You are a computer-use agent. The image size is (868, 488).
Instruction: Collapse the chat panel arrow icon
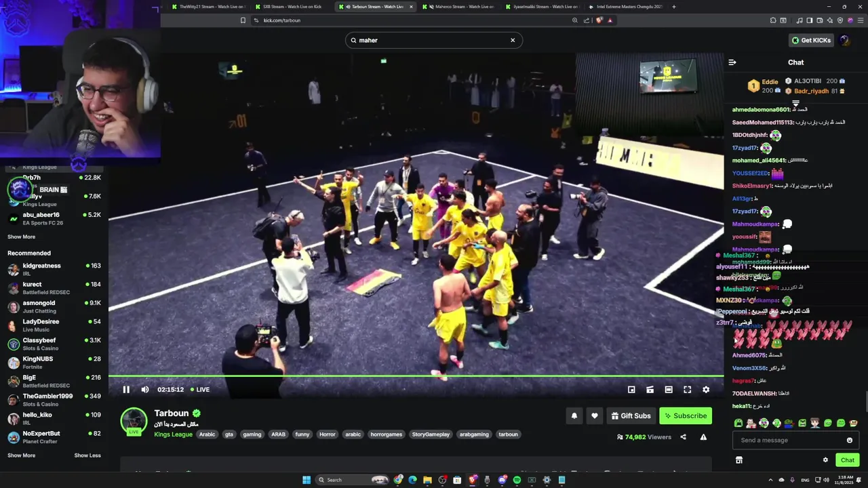point(732,62)
